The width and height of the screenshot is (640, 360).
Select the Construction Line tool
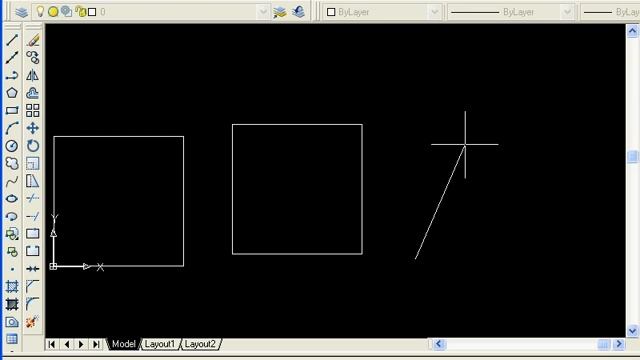pyautogui.click(x=12, y=58)
